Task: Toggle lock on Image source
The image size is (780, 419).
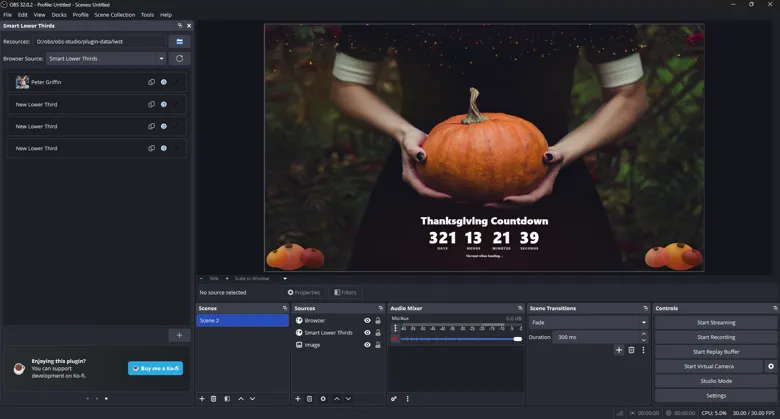Action: [x=378, y=345]
